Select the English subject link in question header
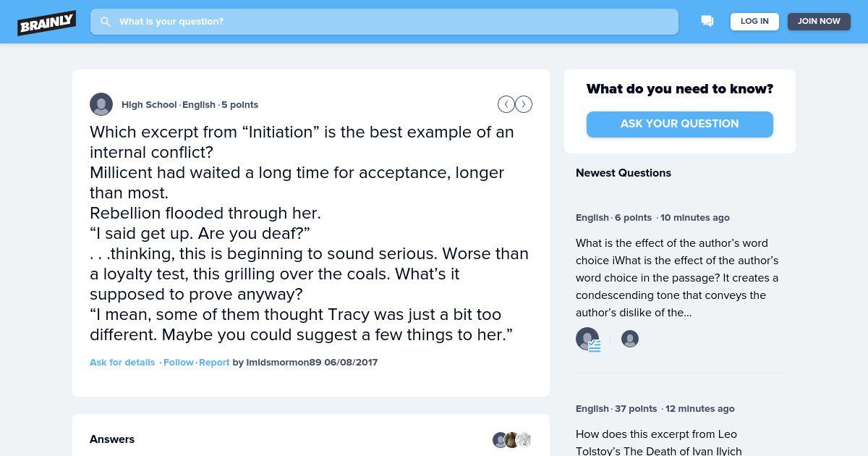Image resolution: width=868 pixels, height=456 pixels. coord(199,104)
